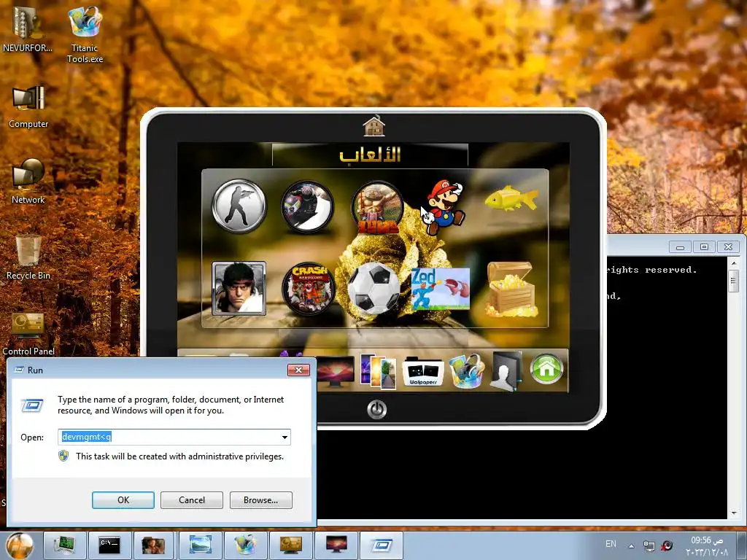Click the green home button in dock
This screenshot has height=560, width=747.
546,369
